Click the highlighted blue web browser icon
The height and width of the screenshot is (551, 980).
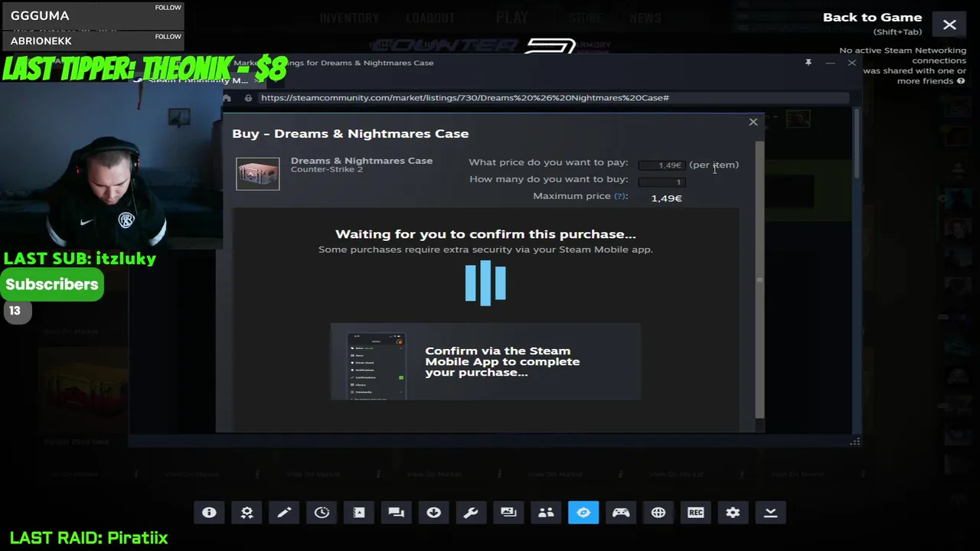pyautogui.click(x=583, y=513)
